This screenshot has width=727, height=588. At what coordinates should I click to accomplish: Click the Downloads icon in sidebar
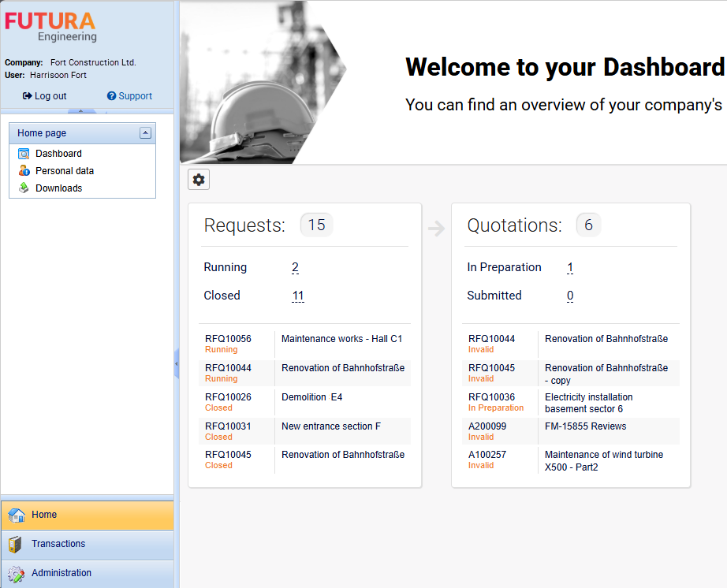pos(24,188)
